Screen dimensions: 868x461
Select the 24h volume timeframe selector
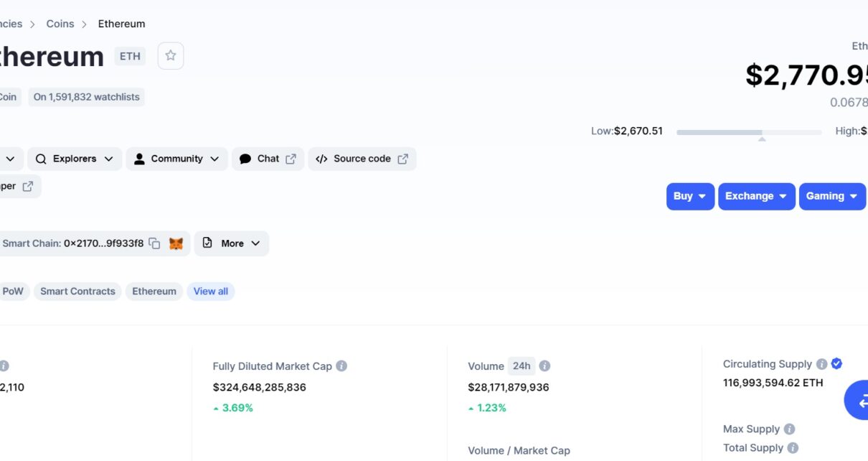pyautogui.click(x=522, y=366)
